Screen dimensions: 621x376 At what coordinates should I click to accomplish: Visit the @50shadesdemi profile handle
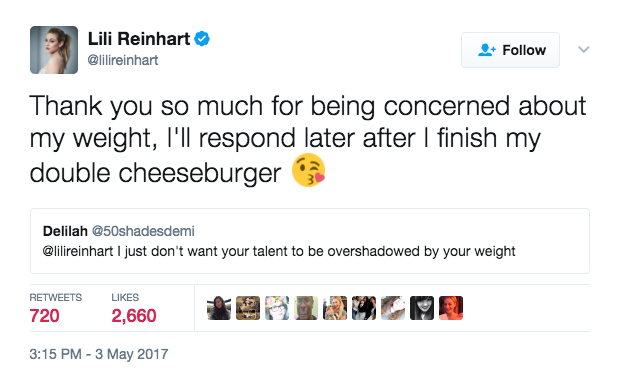tap(143, 231)
